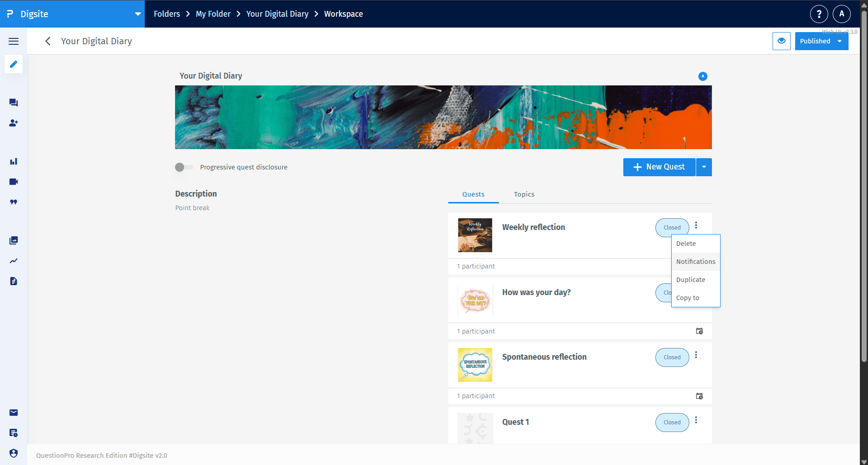Click the colorful paint banner image
This screenshot has height=465, width=868.
[x=443, y=117]
